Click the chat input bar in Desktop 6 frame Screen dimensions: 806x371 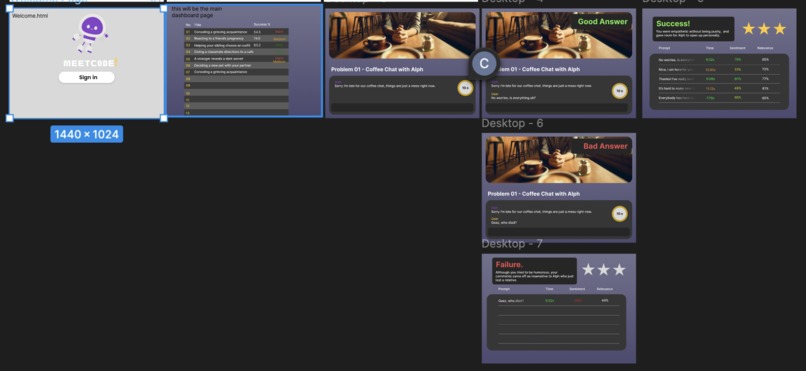(x=558, y=232)
